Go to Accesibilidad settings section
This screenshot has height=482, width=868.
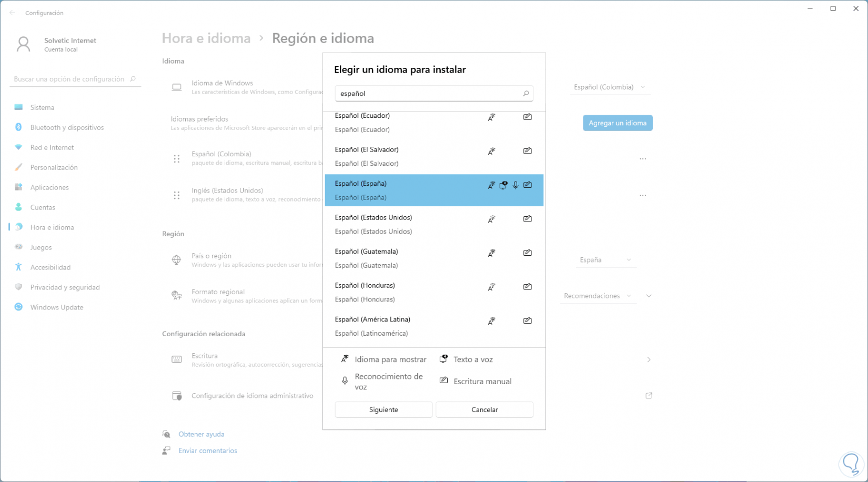(50, 267)
